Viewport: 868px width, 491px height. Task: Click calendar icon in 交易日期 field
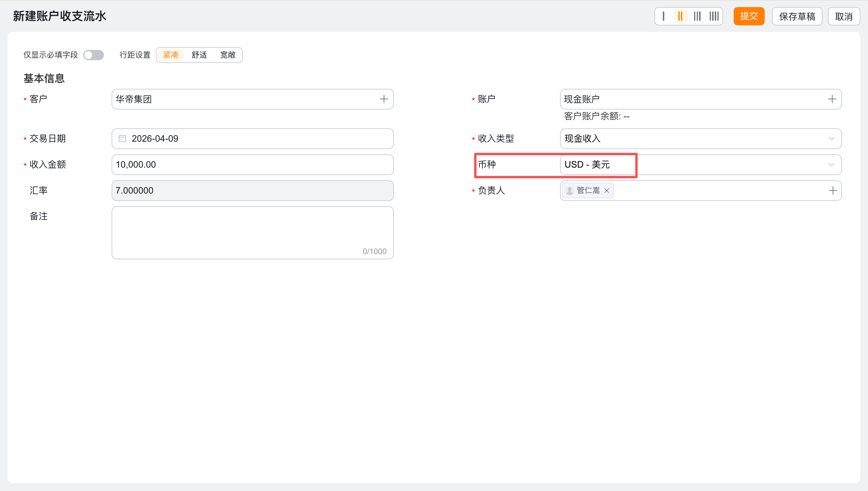pos(122,139)
